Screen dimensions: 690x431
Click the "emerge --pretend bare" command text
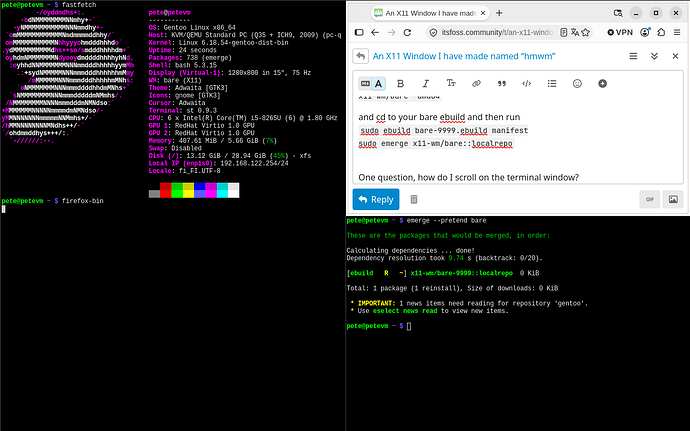pos(447,220)
